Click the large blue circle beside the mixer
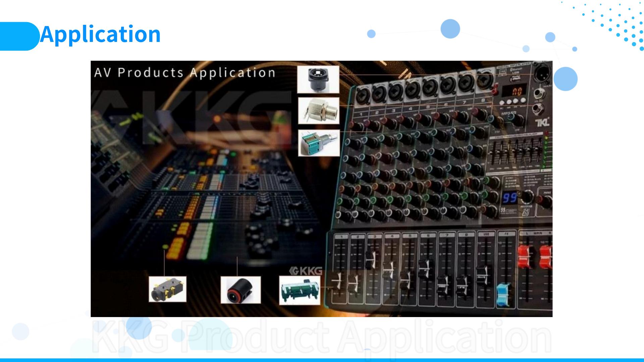Viewport: 644px width, 362px height. click(566, 79)
